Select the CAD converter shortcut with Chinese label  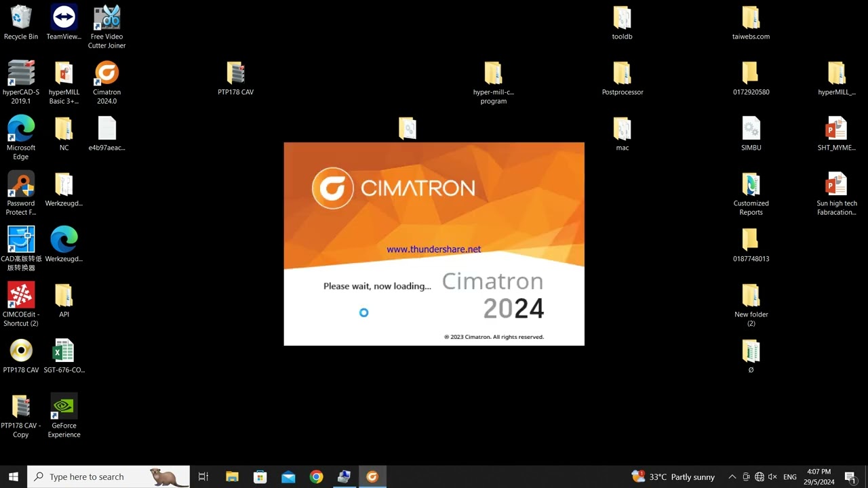point(21,249)
